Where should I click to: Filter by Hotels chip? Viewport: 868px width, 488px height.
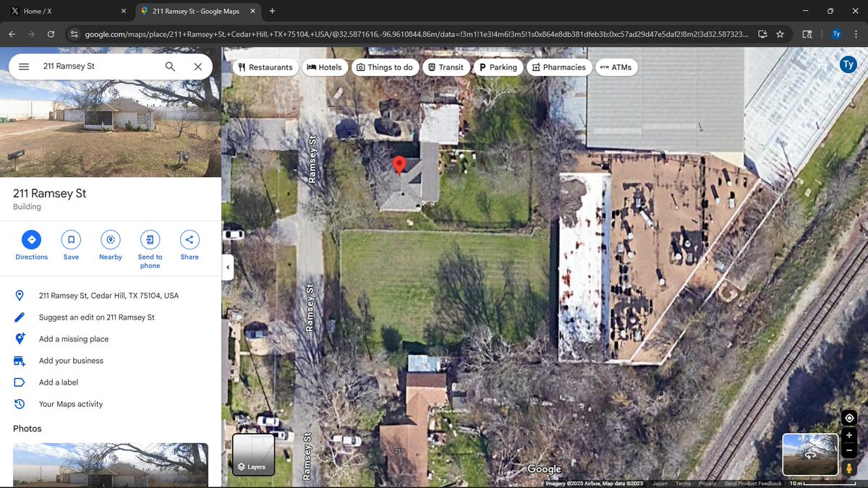(x=324, y=67)
